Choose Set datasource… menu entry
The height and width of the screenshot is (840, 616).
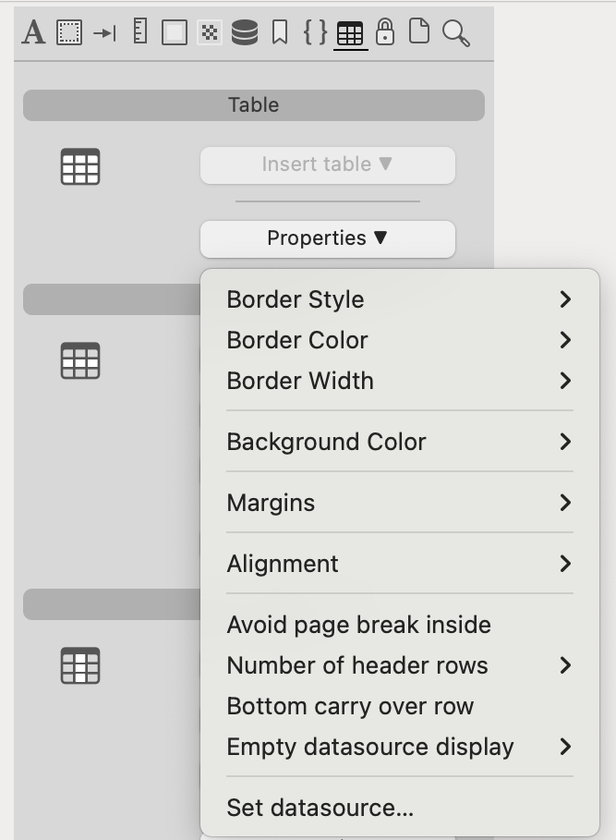pyautogui.click(x=320, y=808)
